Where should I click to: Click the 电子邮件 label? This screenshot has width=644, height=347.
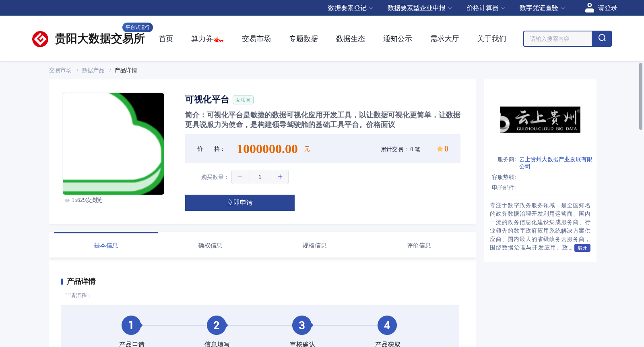click(x=504, y=188)
